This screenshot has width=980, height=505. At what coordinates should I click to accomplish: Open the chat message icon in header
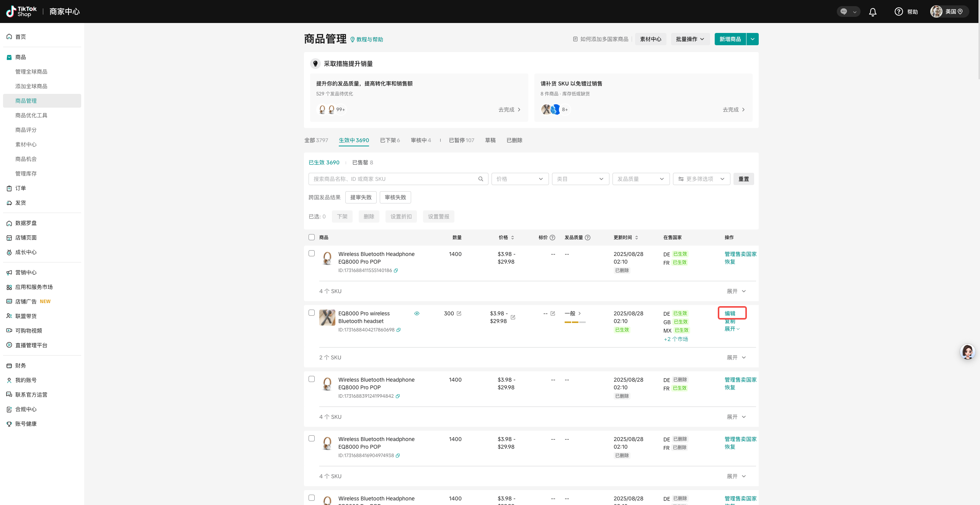(x=844, y=12)
